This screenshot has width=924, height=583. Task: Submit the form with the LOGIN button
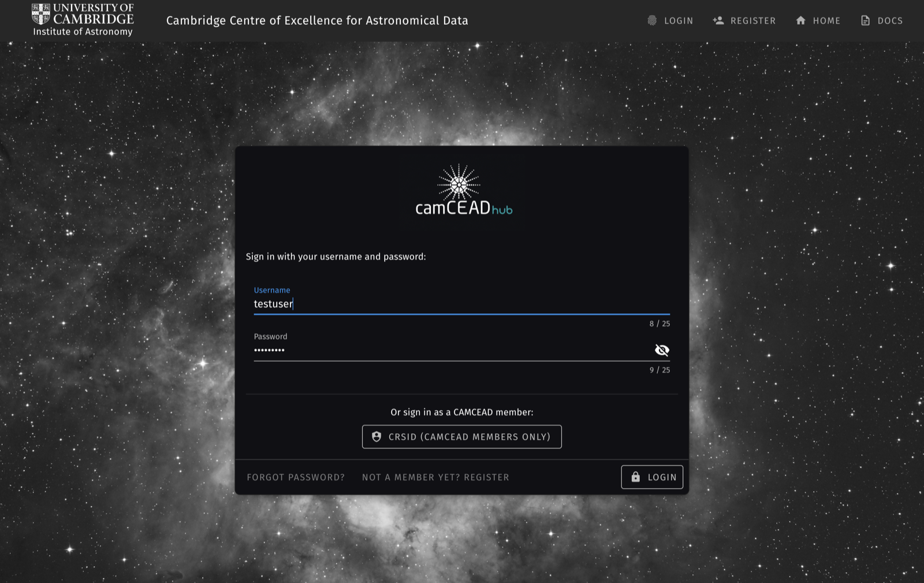pos(652,477)
